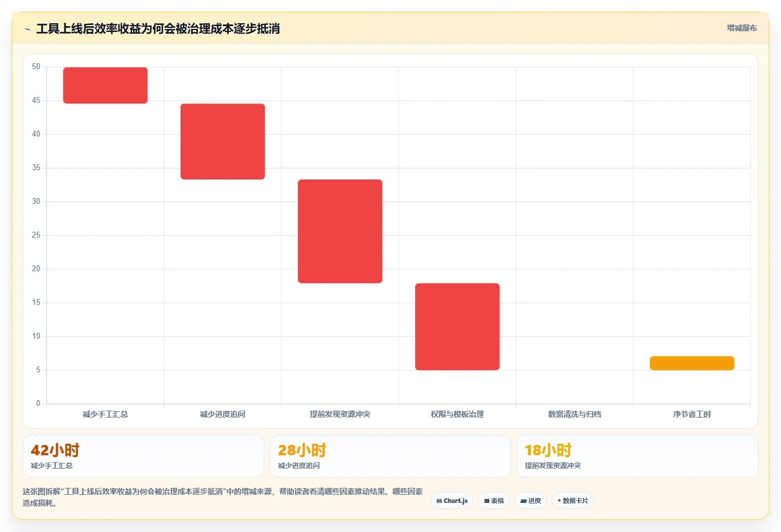Click x-axis label 减少进度追问
The width and height of the screenshot is (781, 532).
222,414
